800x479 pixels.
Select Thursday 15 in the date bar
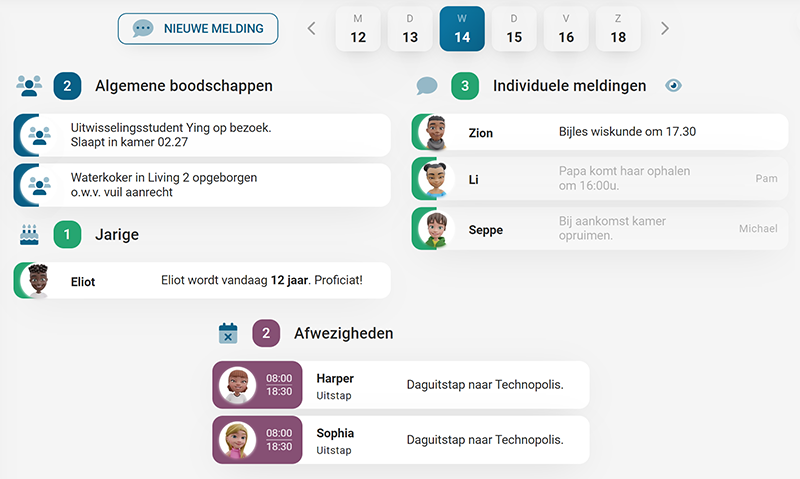point(514,29)
